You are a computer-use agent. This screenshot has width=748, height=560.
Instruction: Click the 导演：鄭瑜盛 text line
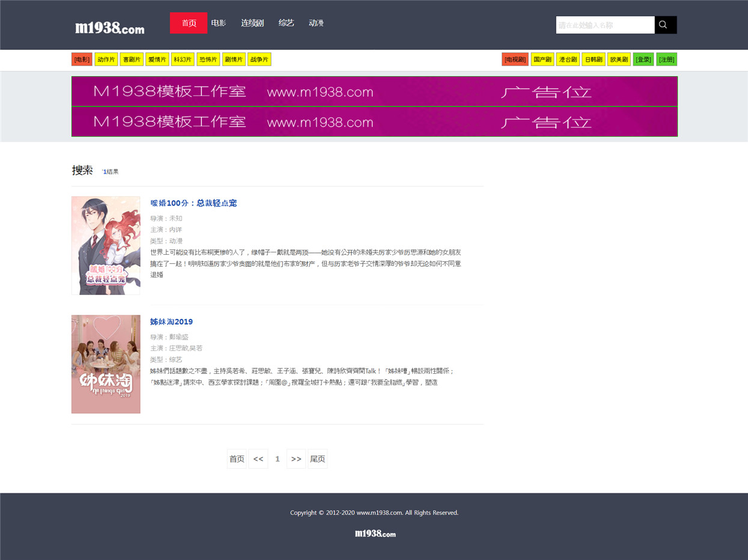tap(169, 337)
